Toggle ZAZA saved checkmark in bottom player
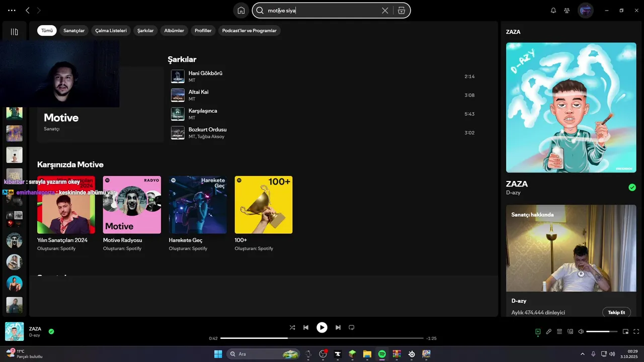This screenshot has height=362, width=644. (51, 331)
